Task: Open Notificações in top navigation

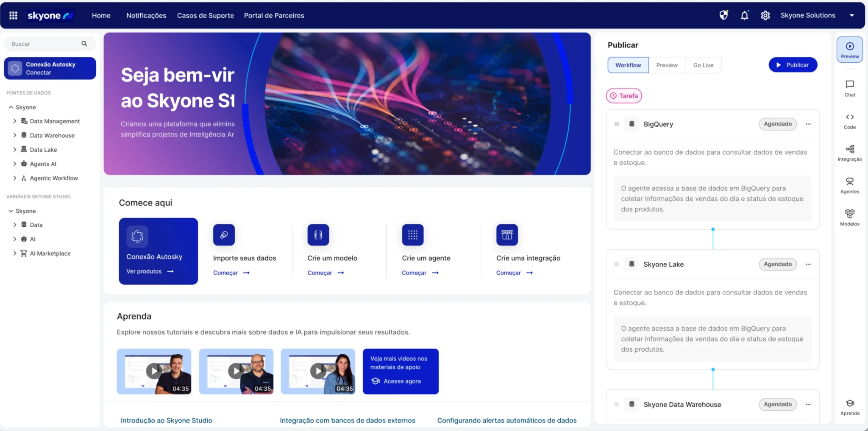Action: 146,15
